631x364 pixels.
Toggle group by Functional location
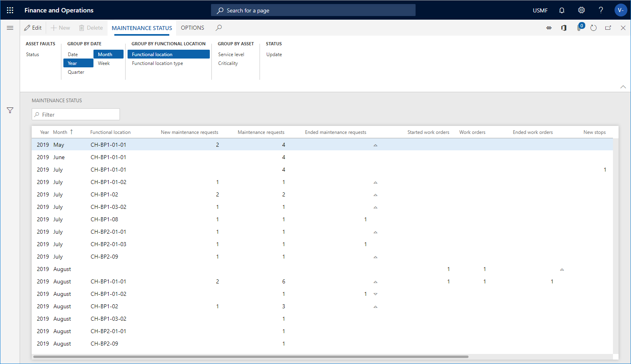pyautogui.click(x=168, y=55)
